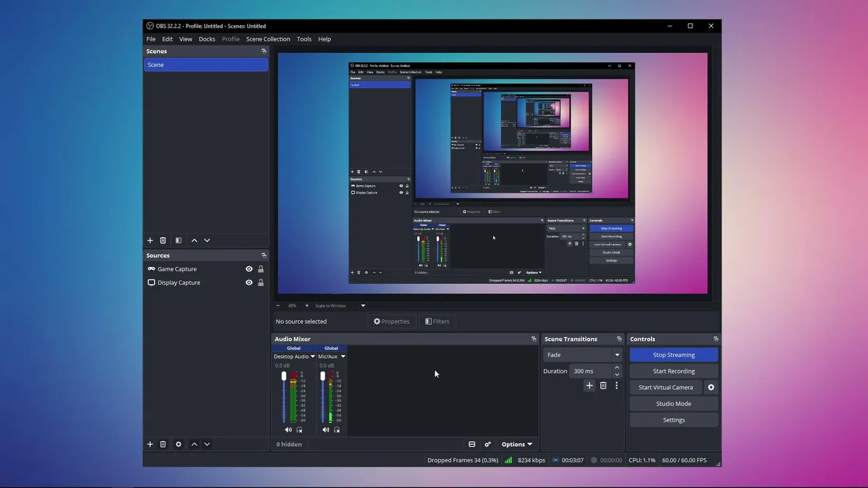Viewport: 868px width, 488px height.
Task: Remove selected source using the trash icon
Action: coord(163,444)
